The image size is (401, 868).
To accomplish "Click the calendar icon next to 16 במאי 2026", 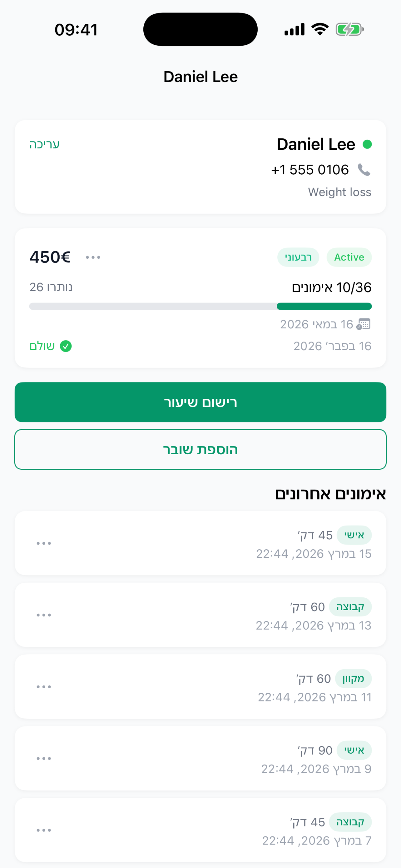I will [x=363, y=324].
